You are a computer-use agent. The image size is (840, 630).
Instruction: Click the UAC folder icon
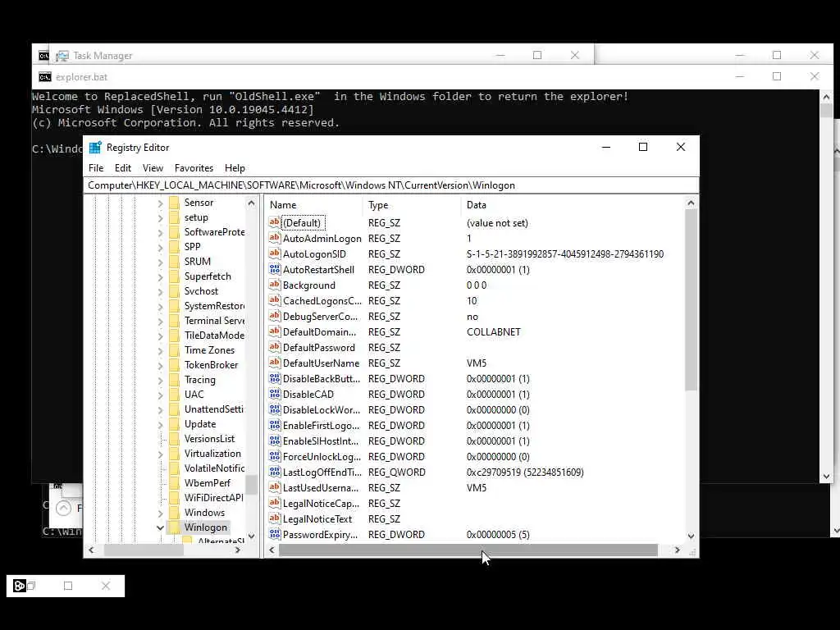click(x=174, y=395)
